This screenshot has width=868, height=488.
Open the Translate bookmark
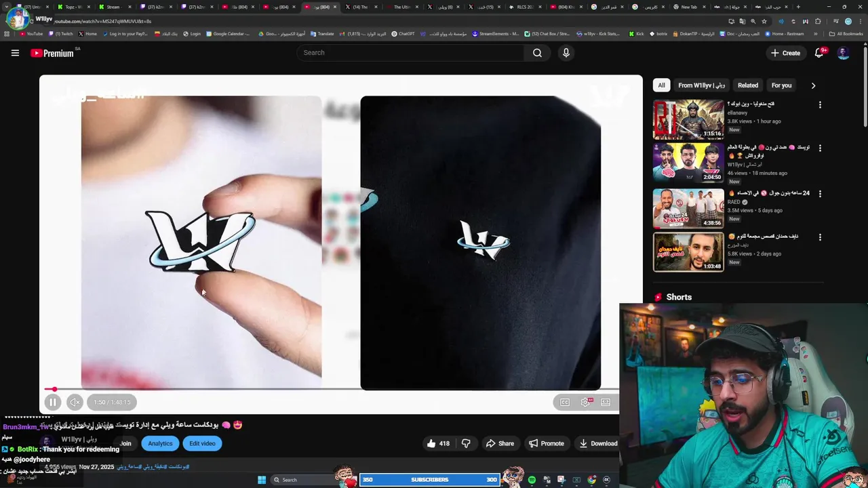[x=322, y=34]
